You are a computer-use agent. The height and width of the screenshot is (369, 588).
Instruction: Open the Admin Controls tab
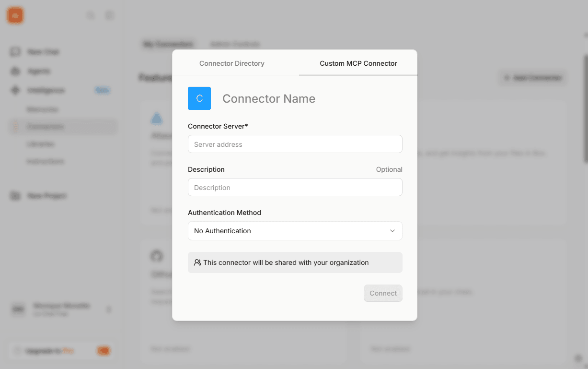235,44
